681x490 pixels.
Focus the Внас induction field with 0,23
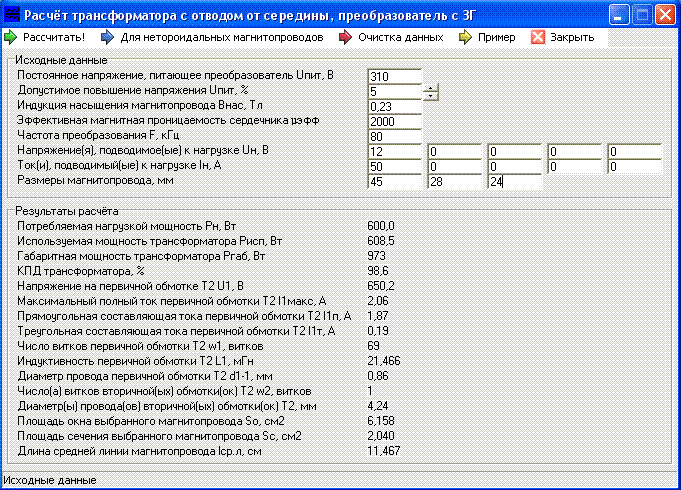[x=394, y=106]
